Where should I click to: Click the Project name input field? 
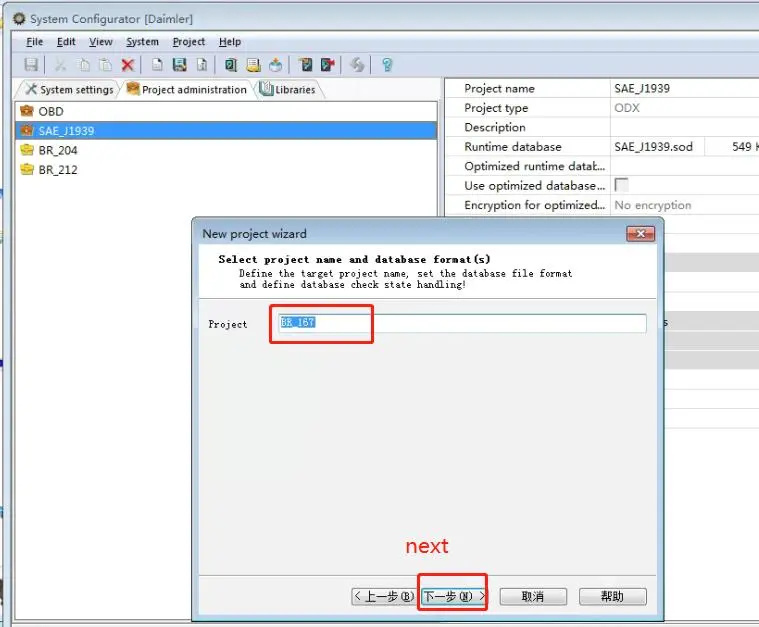pos(462,323)
